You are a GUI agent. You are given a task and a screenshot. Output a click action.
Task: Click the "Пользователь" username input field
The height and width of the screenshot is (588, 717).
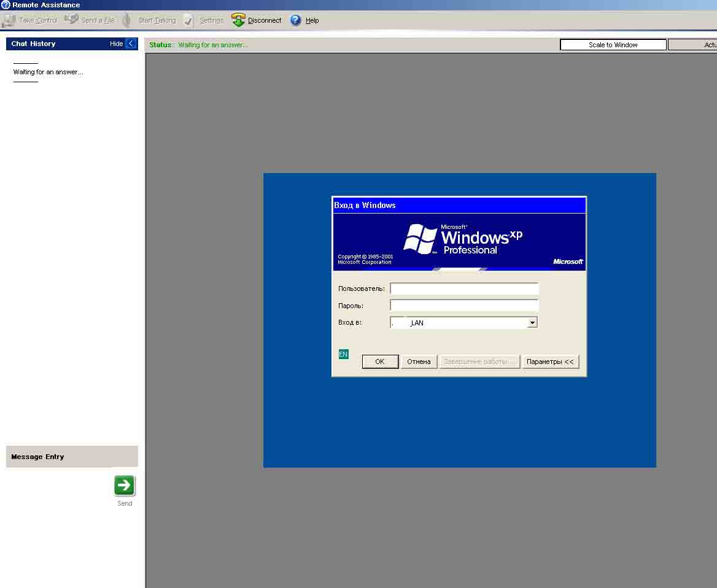(x=464, y=288)
